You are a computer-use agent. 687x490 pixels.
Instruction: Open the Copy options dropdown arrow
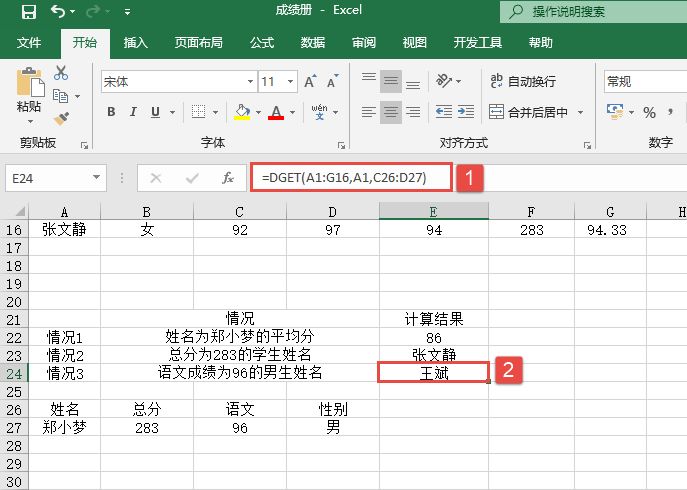[78, 96]
